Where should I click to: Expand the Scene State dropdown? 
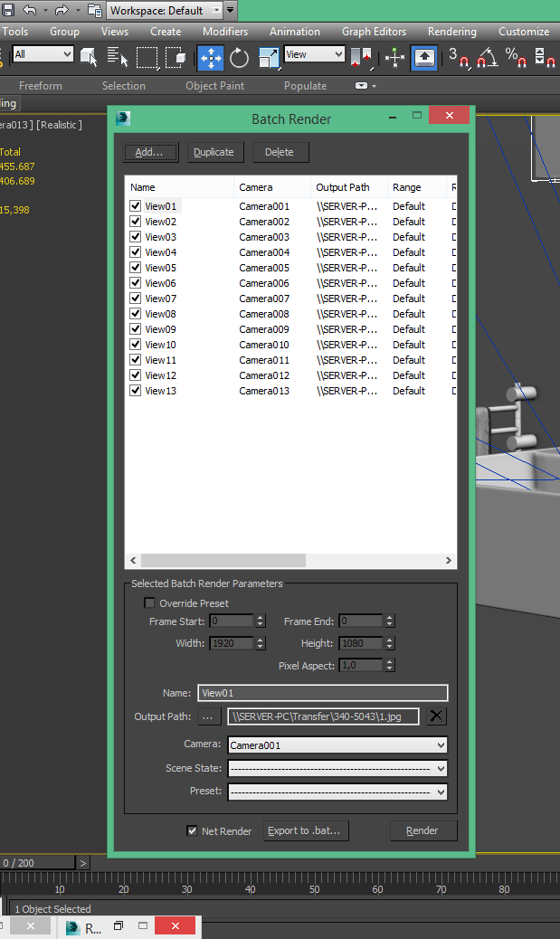point(337,768)
